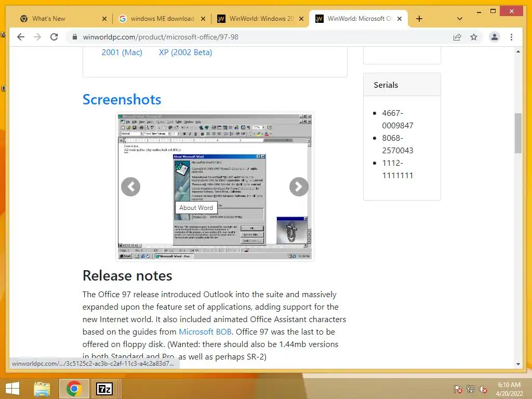
Task: Follow the Microsoft BOB link
Action: tap(205, 332)
